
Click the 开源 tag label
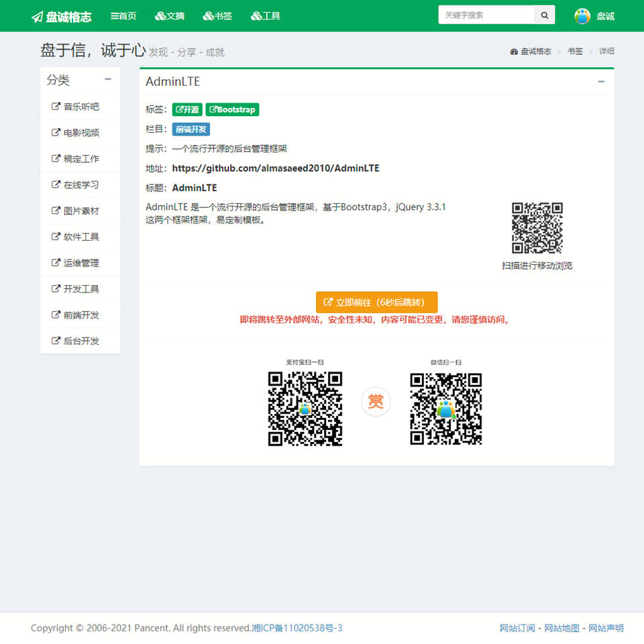tap(187, 109)
